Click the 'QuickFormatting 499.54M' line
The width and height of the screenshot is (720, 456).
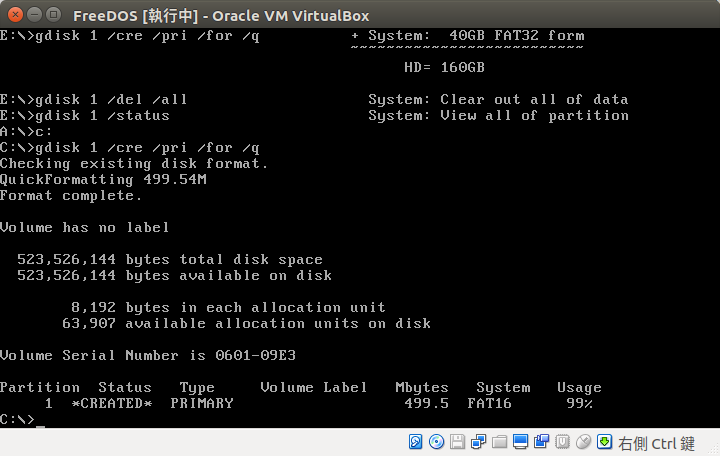tap(103, 180)
